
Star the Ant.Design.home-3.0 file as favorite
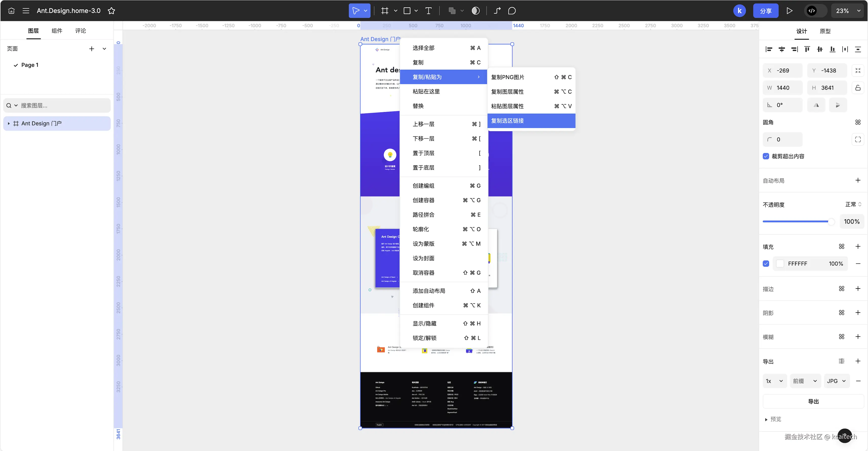[111, 11]
